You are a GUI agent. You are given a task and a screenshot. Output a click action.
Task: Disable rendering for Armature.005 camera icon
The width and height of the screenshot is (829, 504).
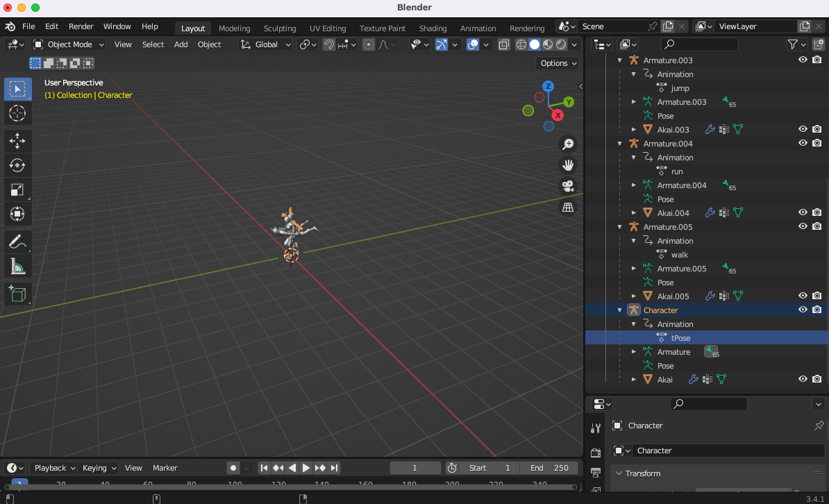tap(817, 226)
